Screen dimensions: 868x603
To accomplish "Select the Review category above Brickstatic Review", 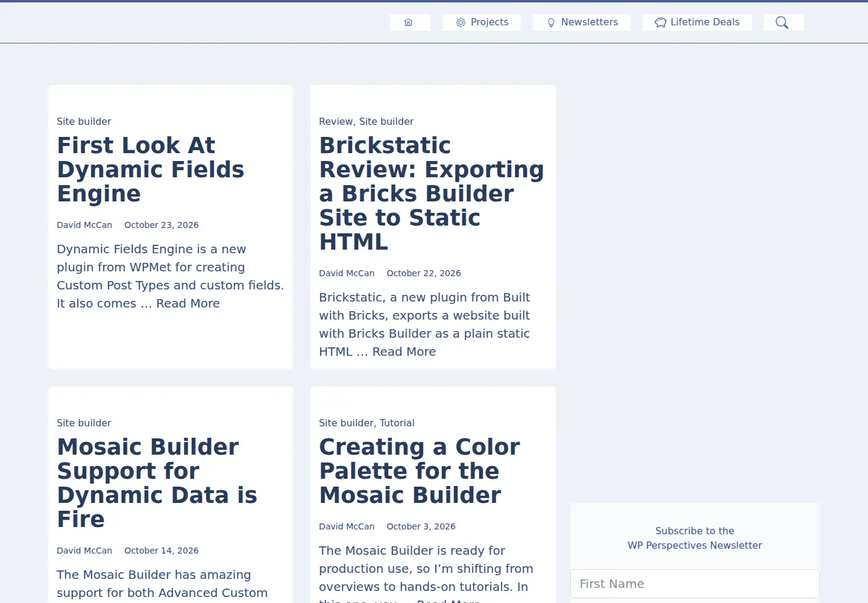I will coord(336,121).
